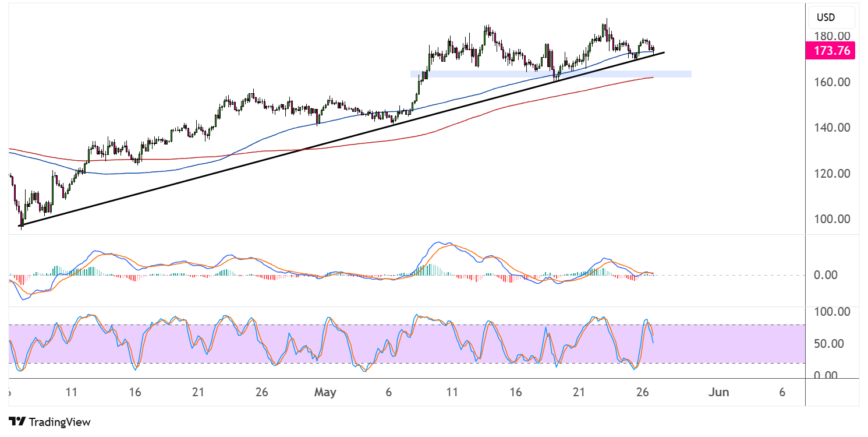Click the Jun label on time axis
The width and height of the screenshot is (868, 437).
719,392
